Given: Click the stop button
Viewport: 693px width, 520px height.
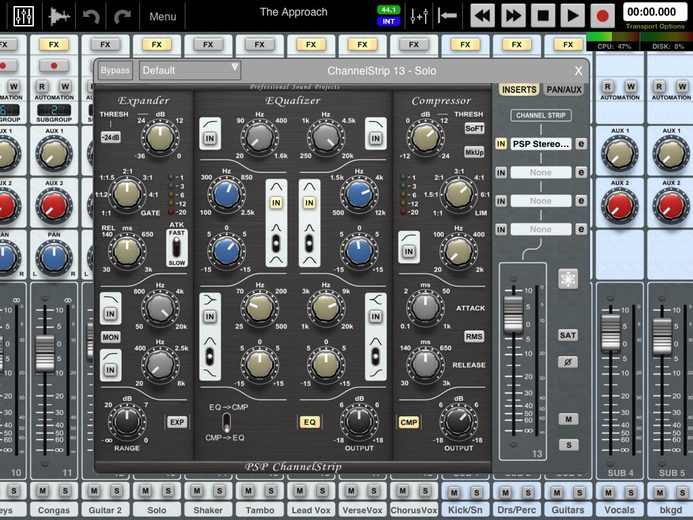Looking at the screenshot, I should pyautogui.click(x=543, y=16).
